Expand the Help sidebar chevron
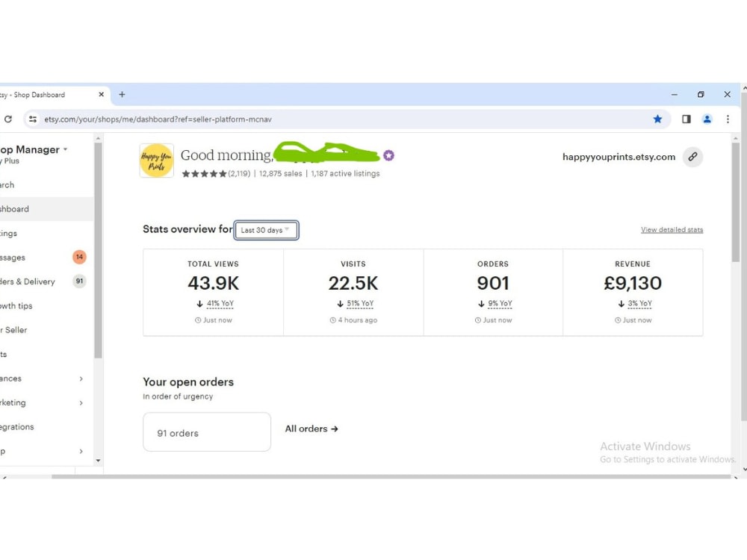 click(81, 451)
